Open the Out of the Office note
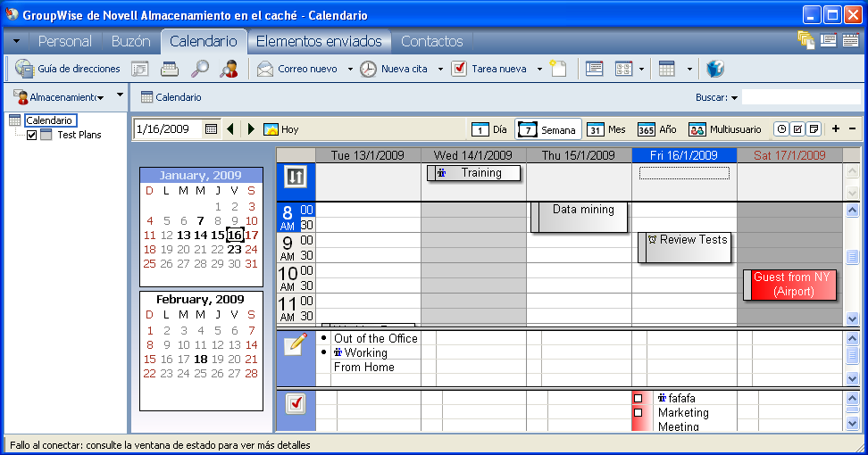Viewport: 868px width, 455px height. click(376, 338)
